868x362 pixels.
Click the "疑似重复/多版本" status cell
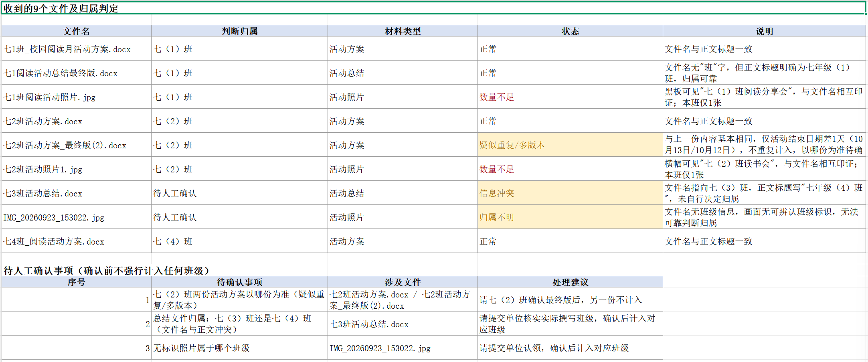(x=570, y=145)
